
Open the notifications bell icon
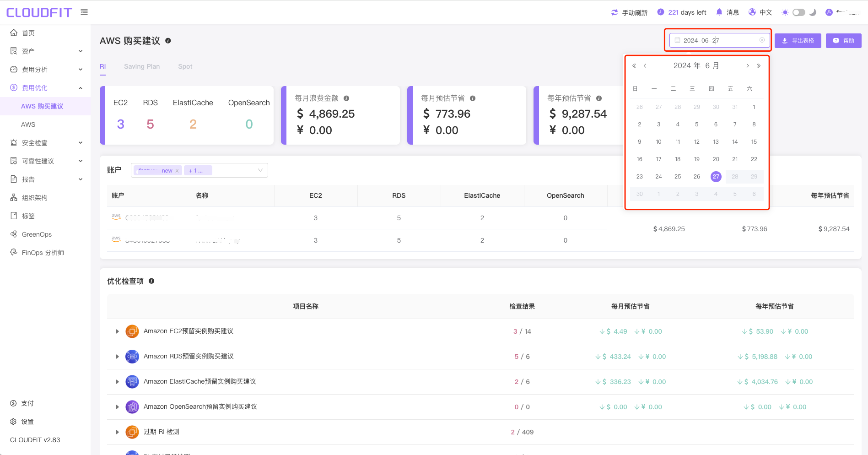[x=719, y=12]
